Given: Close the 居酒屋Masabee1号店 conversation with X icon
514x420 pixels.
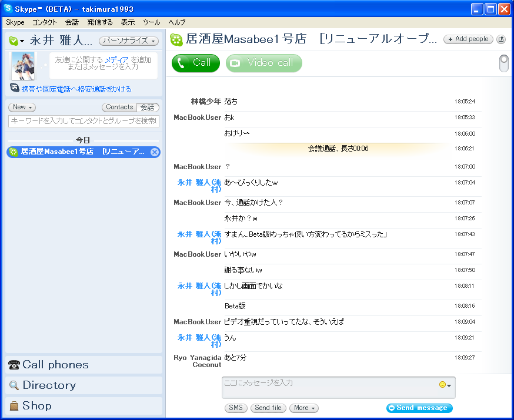Looking at the screenshot, I should (155, 152).
